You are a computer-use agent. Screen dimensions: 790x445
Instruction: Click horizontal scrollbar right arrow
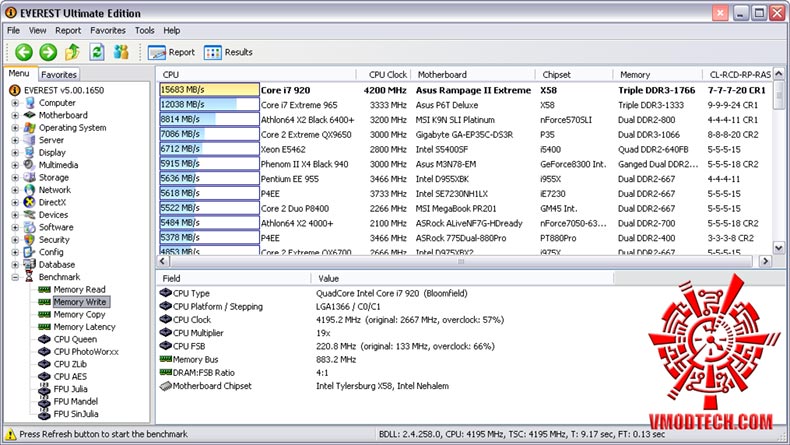pos(766,261)
